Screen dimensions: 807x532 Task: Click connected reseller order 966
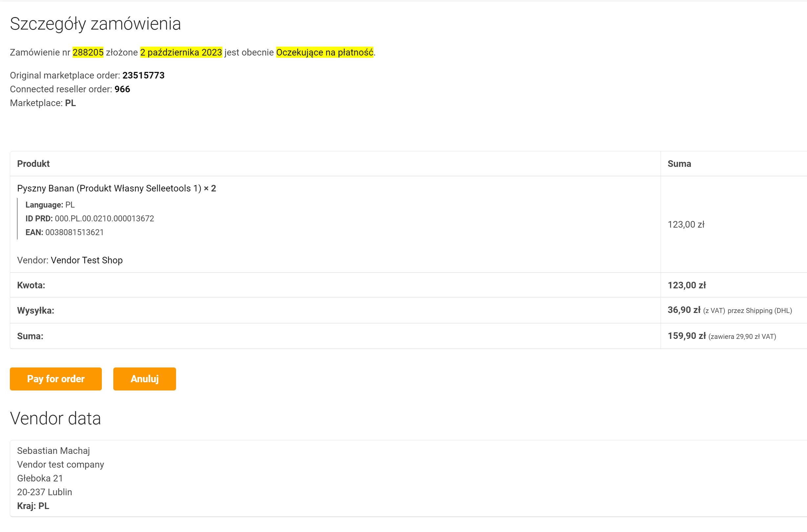[x=122, y=89]
